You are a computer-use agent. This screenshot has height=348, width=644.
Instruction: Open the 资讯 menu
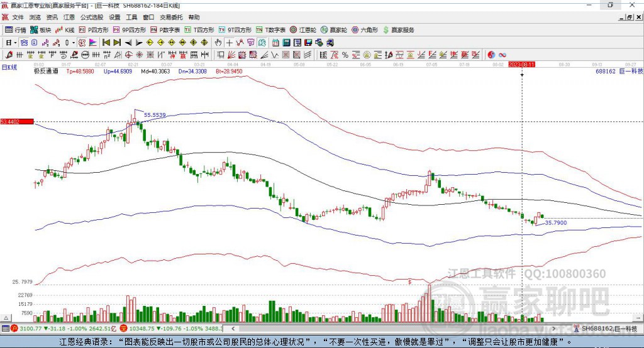[x=52, y=17]
